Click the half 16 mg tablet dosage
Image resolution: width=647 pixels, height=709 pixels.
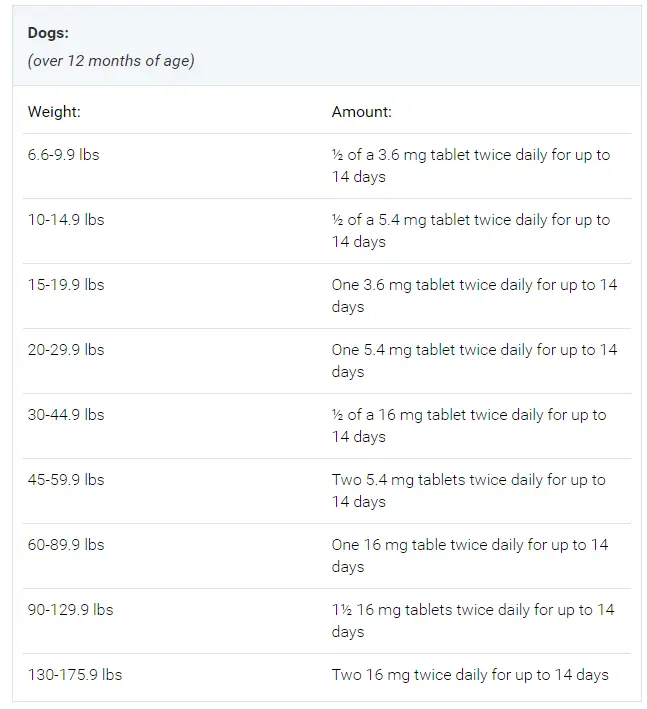469,425
